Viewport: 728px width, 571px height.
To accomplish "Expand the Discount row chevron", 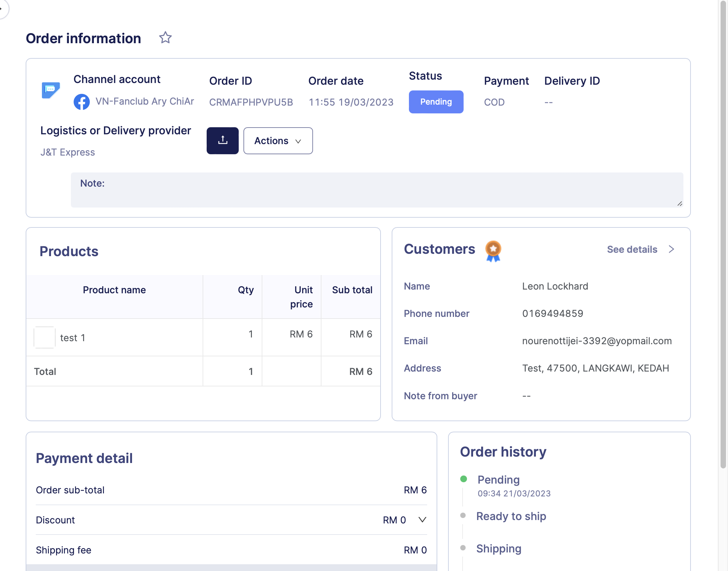I will (422, 520).
